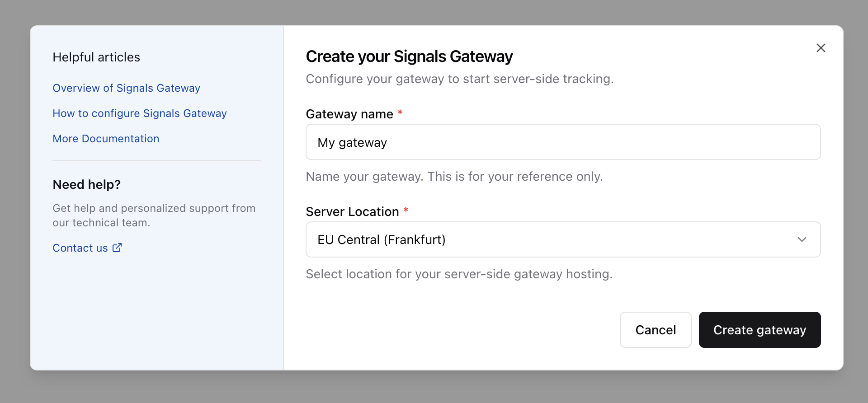Click the chevron arrow in Server Location
868x403 pixels.
(x=802, y=239)
